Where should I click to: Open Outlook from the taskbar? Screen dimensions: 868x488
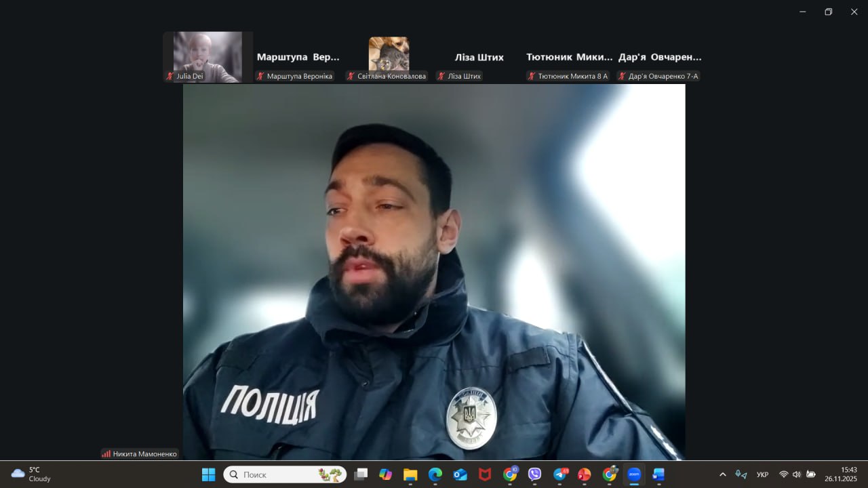click(460, 474)
